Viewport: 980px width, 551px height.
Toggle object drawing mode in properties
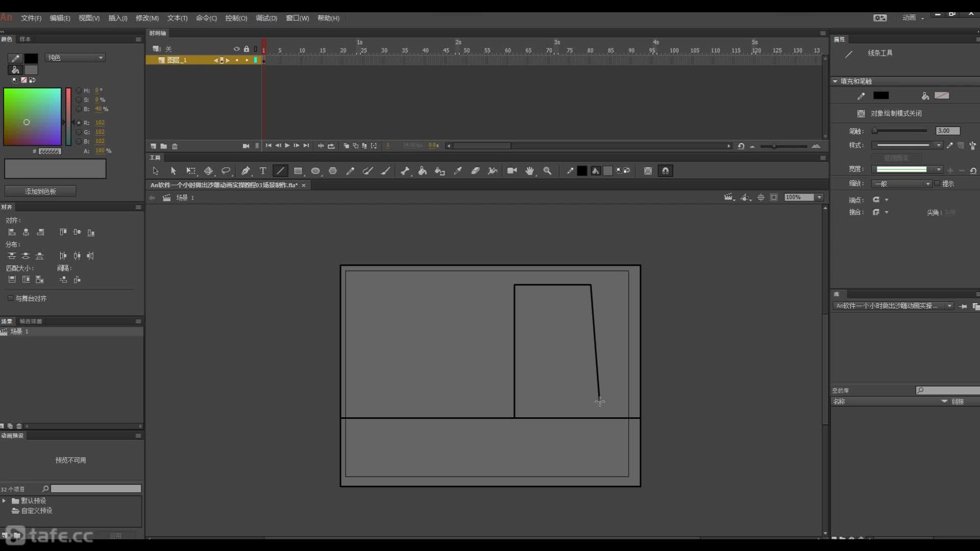coord(861,113)
